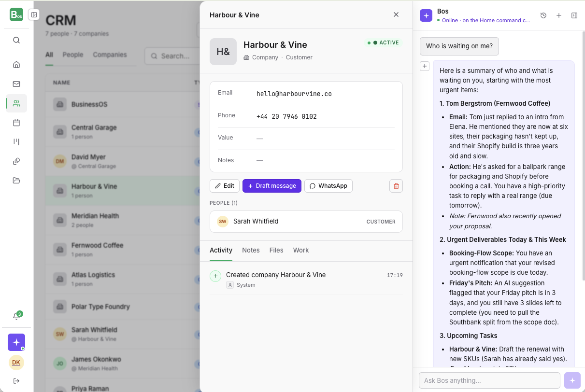Delete company with the red trash icon
This screenshot has width=585, height=392.
pos(396,186)
